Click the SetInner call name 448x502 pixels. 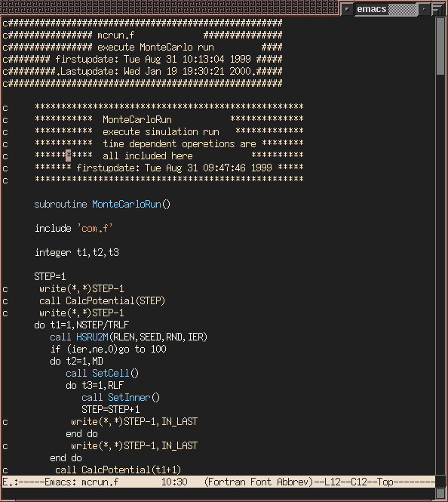(x=129, y=397)
